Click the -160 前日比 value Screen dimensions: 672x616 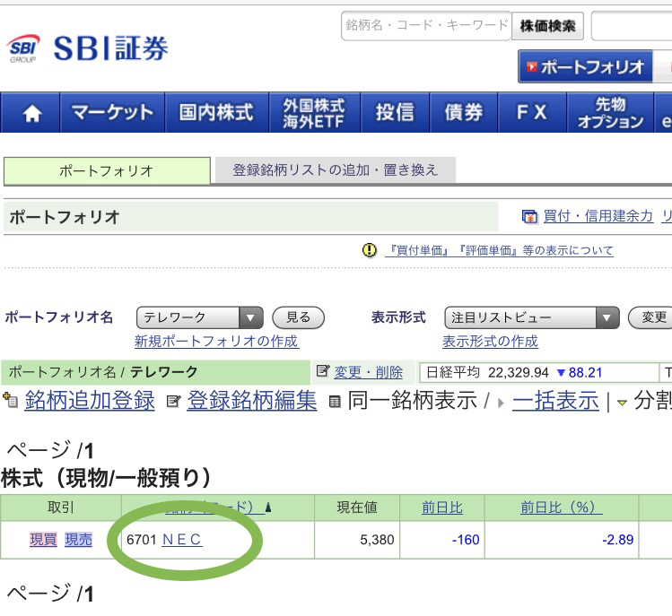click(x=466, y=540)
